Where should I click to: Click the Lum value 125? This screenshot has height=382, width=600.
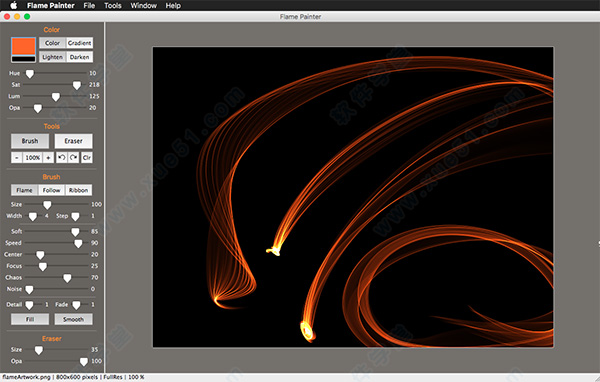point(94,96)
